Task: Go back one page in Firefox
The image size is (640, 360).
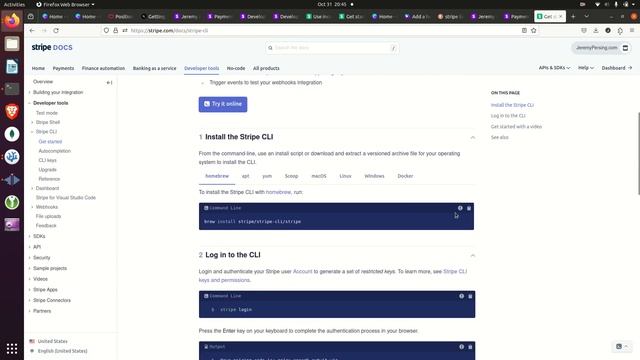Action: [x=32, y=30]
